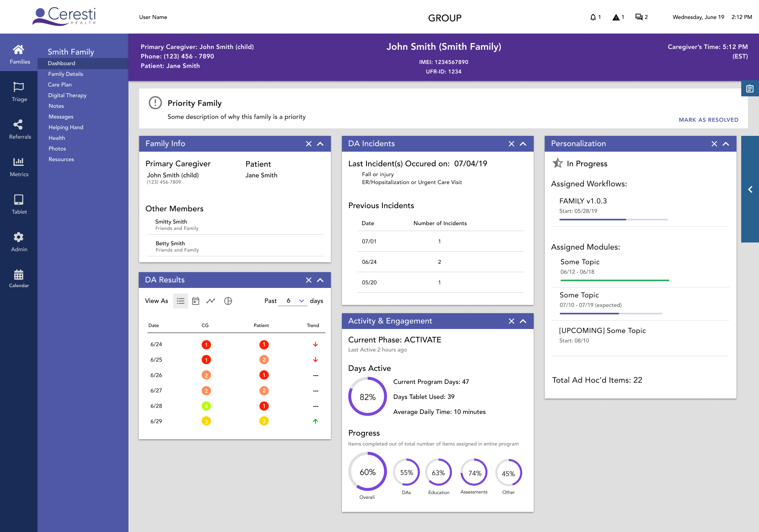Open the notes icon at the top right edge
This screenshot has height=532, width=759.
750,88
